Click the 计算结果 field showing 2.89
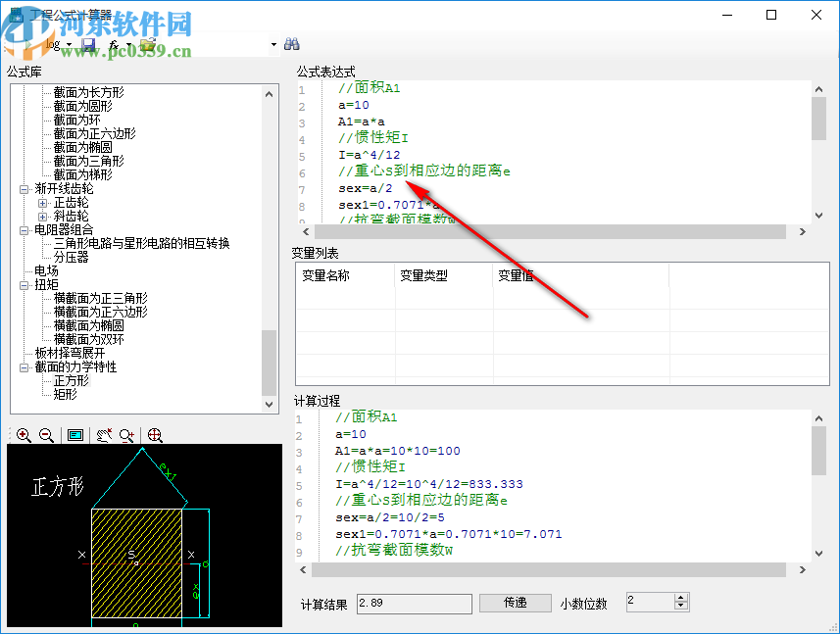 click(x=414, y=604)
